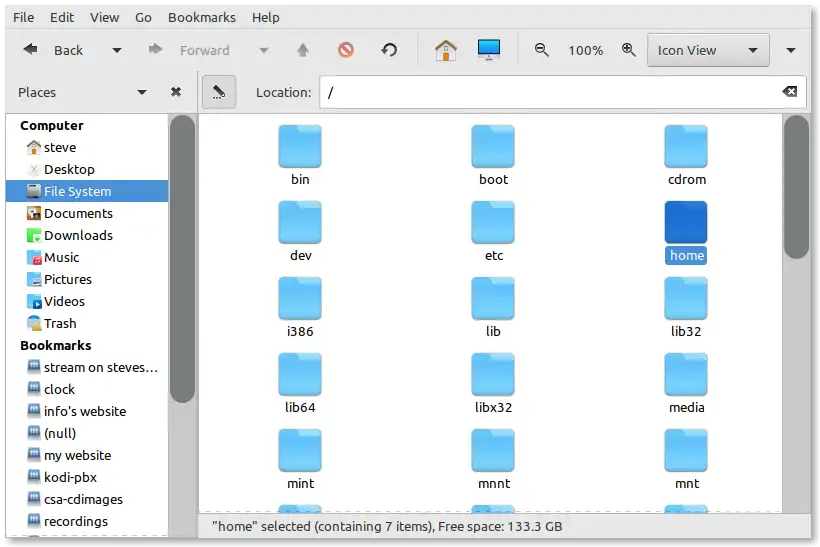Open the File menu
Screen dimensions: 820x547
pos(24,17)
